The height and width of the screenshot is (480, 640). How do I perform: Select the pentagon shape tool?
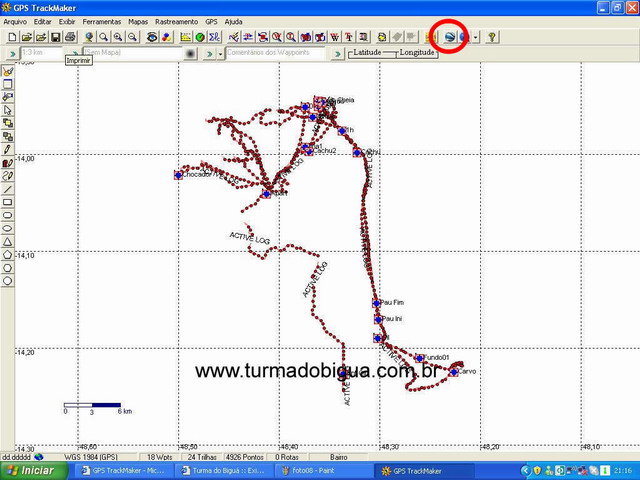tap(7, 255)
